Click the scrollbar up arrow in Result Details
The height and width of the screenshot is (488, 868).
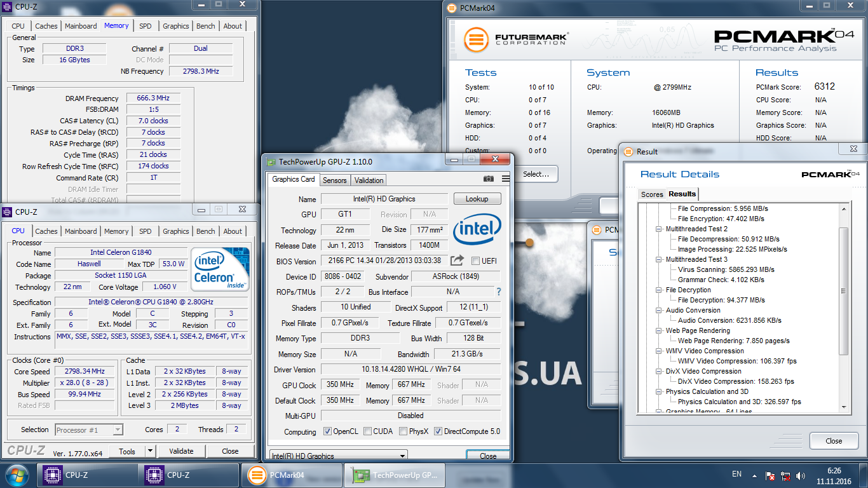click(844, 208)
